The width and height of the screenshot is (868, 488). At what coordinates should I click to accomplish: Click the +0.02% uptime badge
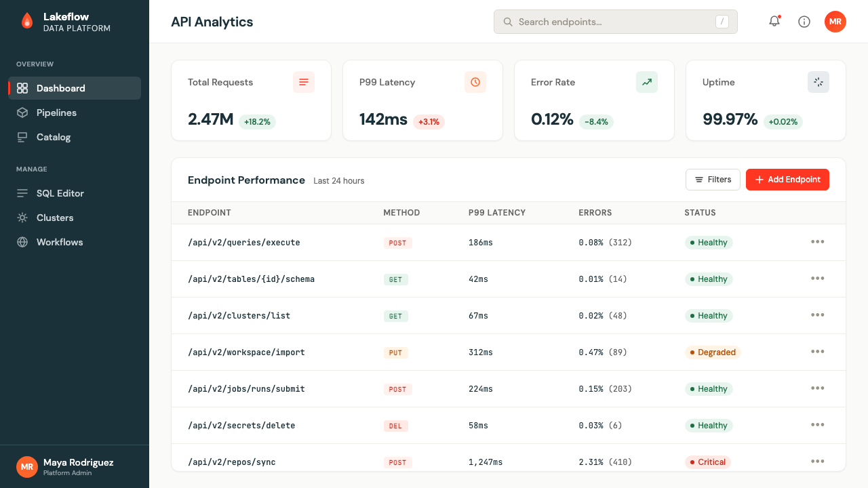coord(783,122)
